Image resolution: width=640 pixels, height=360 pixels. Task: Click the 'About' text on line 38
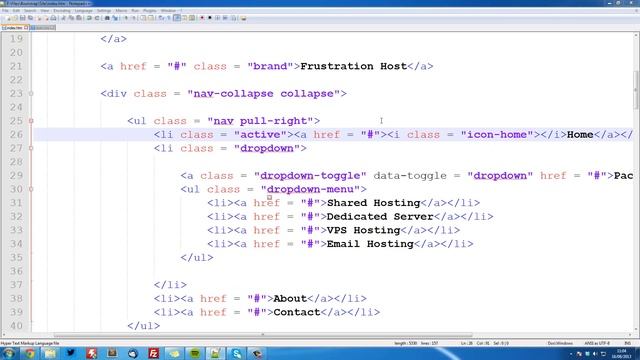coord(290,298)
